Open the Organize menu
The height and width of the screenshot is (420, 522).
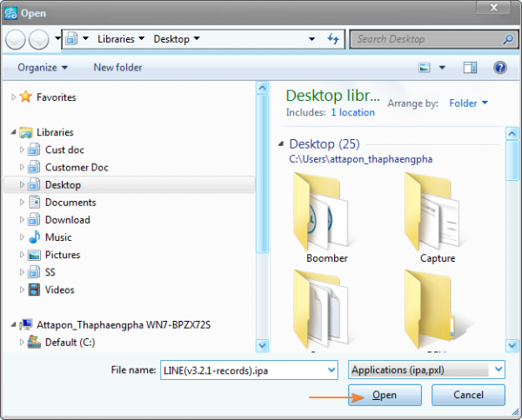pos(42,67)
